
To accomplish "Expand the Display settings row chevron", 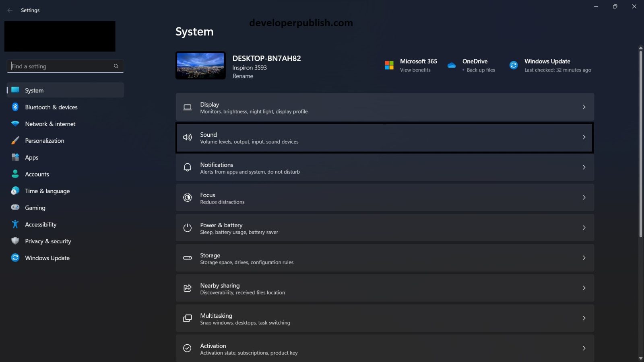I will pyautogui.click(x=584, y=107).
